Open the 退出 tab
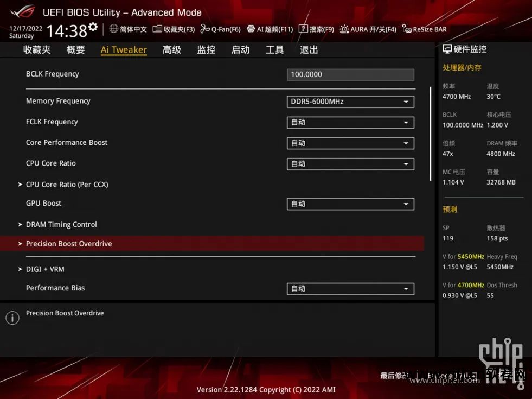Image resolution: width=532 pixels, height=399 pixels. (309, 50)
